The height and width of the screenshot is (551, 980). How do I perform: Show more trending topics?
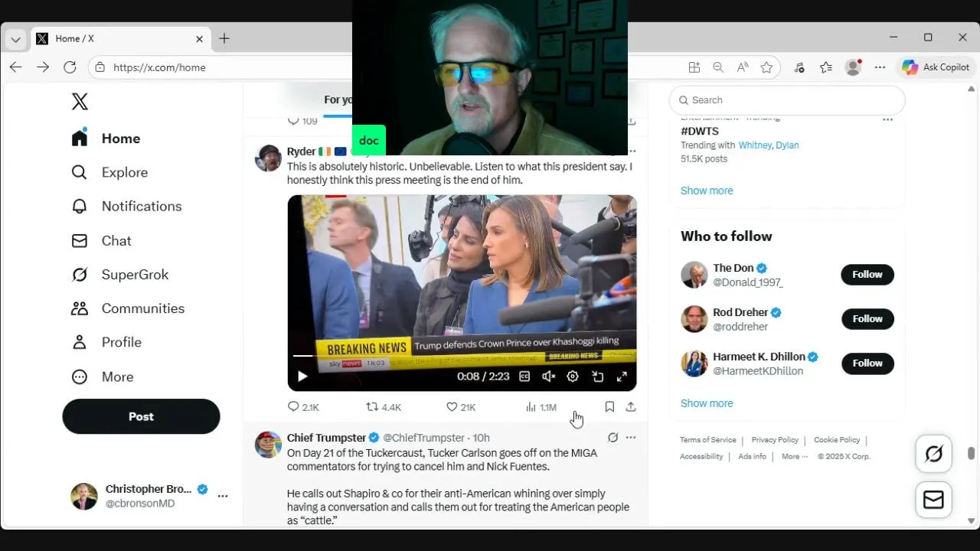707,191
